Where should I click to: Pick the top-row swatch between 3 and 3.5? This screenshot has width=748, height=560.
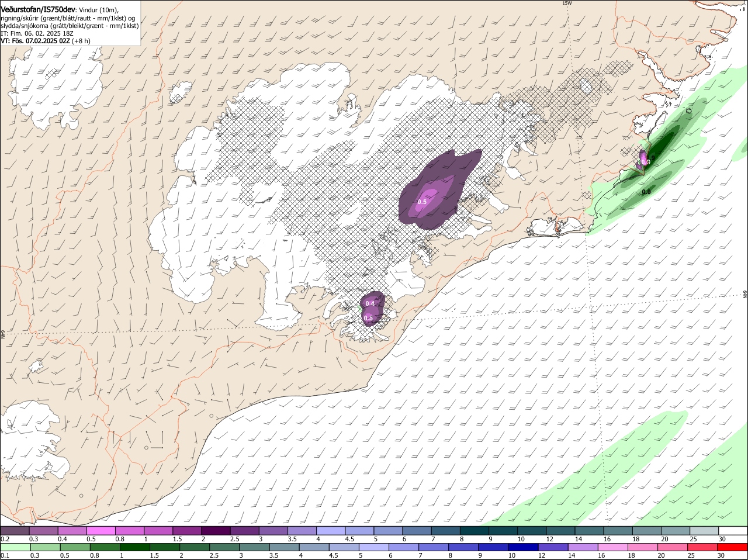pos(273,531)
